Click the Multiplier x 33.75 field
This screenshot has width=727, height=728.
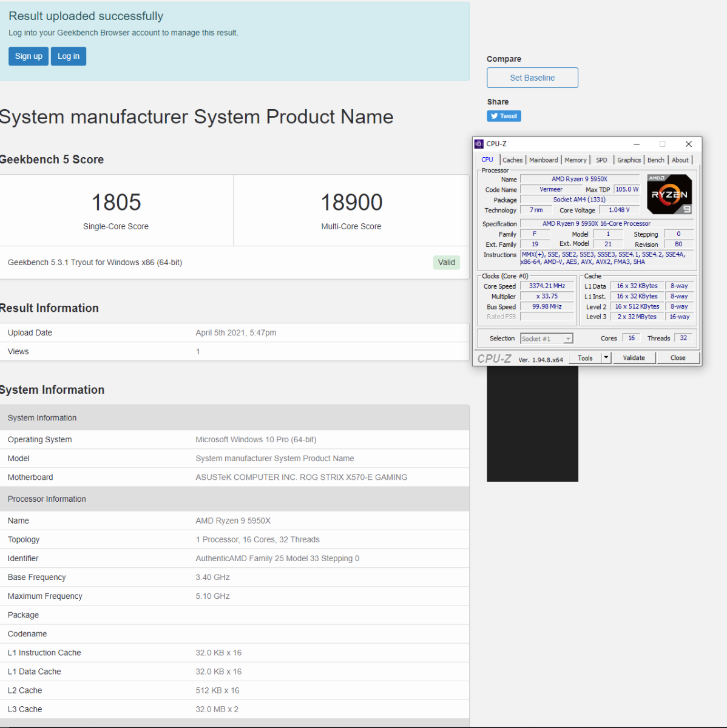click(547, 296)
